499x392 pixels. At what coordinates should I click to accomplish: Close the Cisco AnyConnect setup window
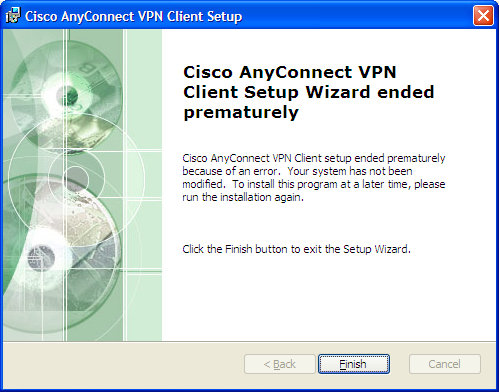tap(483, 15)
